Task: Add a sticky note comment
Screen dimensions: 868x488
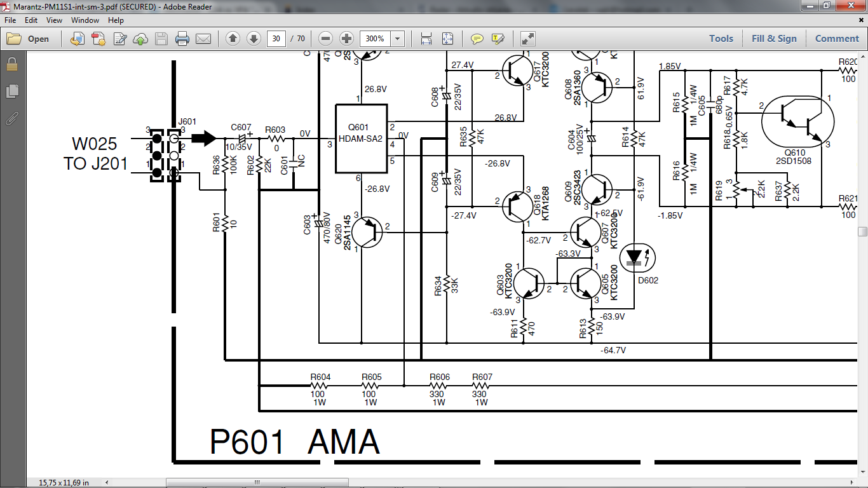Action: 477,39
